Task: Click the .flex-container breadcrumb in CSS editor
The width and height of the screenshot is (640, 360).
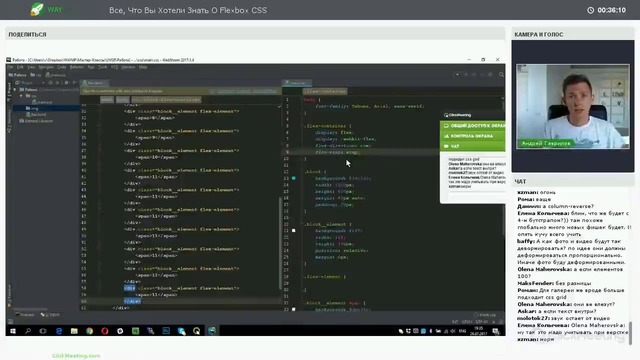Action: click(x=325, y=91)
